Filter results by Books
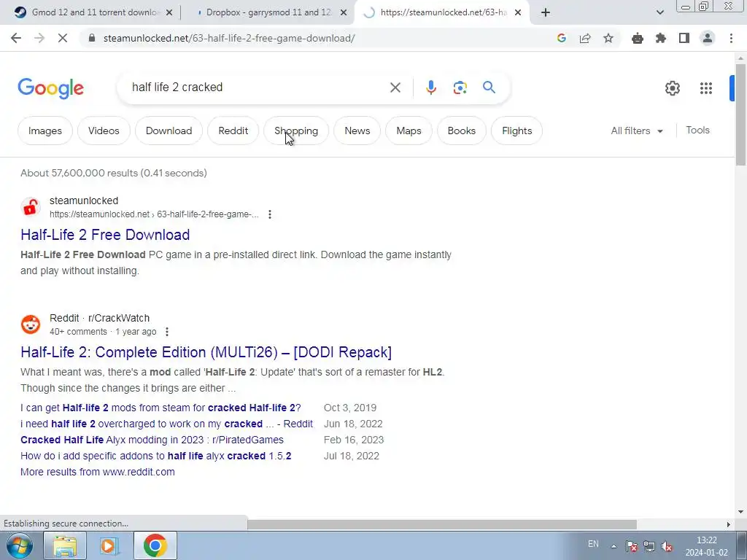Screen dimensions: 747x560 (461, 131)
